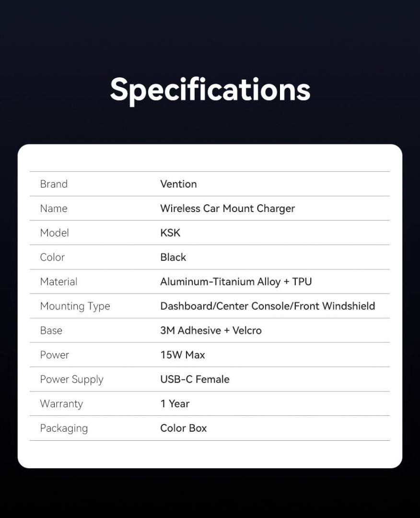Select Wireless Car Mount Charger text
This screenshot has height=518, width=420.
point(227,209)
